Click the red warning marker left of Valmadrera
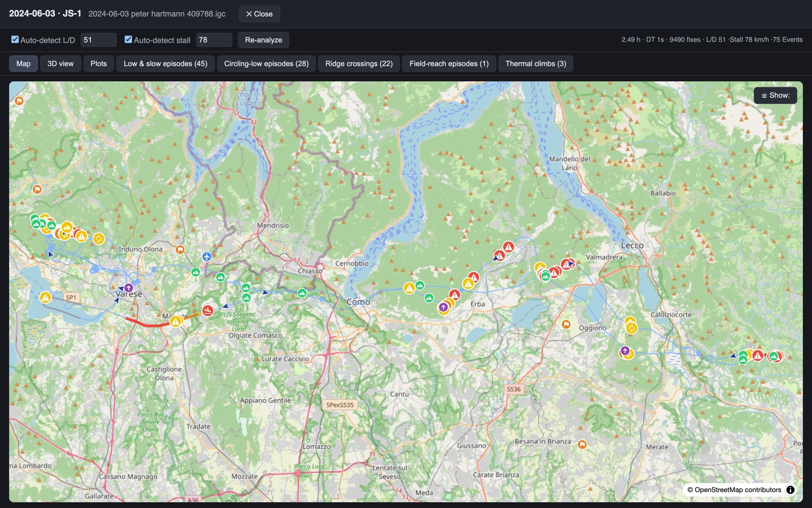Image resolution: width=812 pixels, height=508 pixels. pos(566,265)
